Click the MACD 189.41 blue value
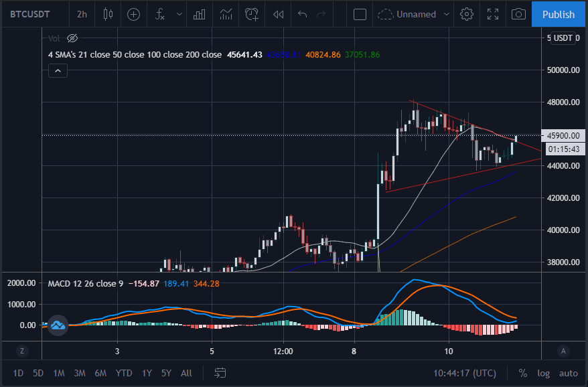The height and width of the screenshot is (387, 588). coord(176,283)
